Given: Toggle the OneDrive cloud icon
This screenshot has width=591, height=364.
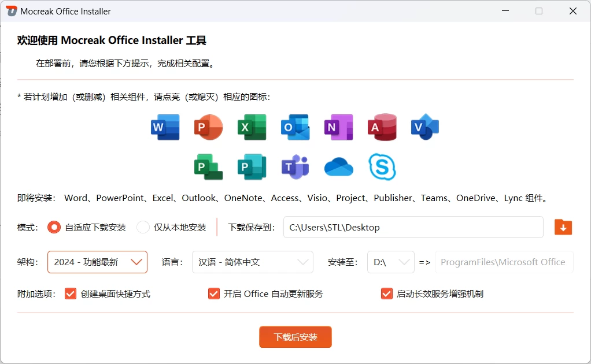Looking at the screenshot, I should 338,167.
